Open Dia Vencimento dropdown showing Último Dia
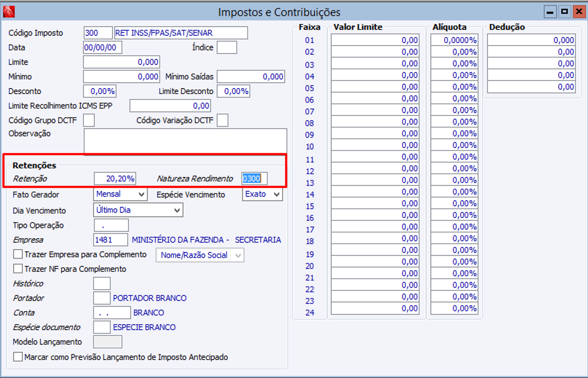Viewport: 588px width, 378px height. point(138,210)
